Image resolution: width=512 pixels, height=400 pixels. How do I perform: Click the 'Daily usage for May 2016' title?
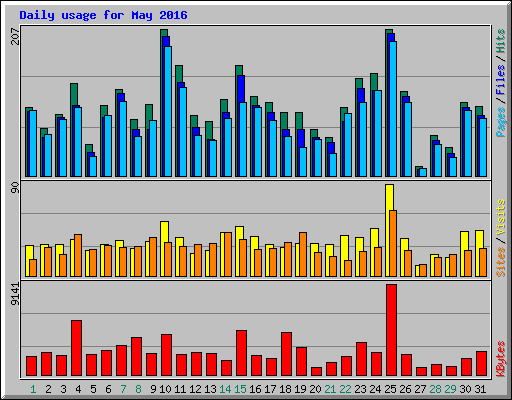coord(103,15)
